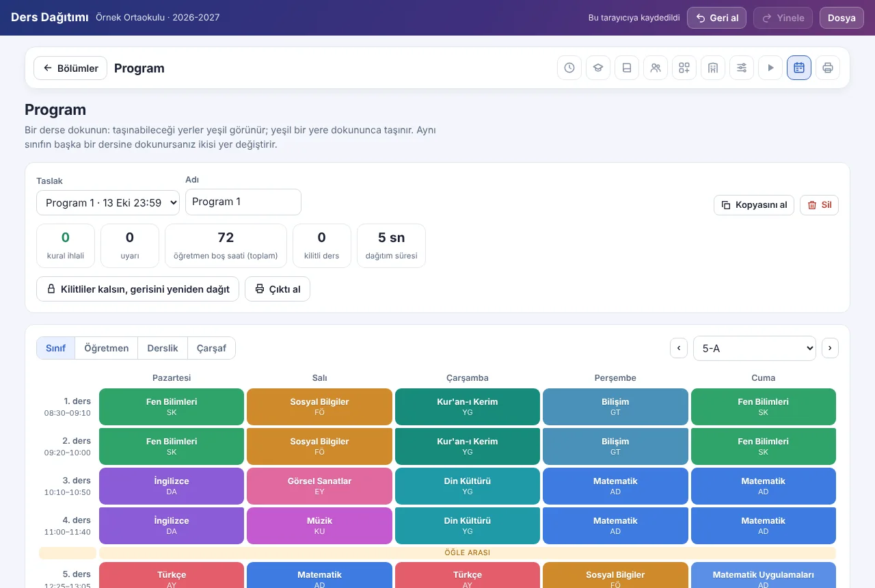Go to the next class with right chevron
The image size is (875, 588).
pos(830,348)
